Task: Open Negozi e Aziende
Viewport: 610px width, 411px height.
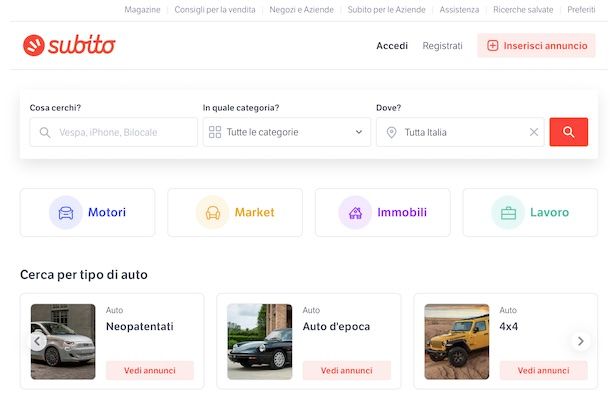Action: [x=301, y=10]
